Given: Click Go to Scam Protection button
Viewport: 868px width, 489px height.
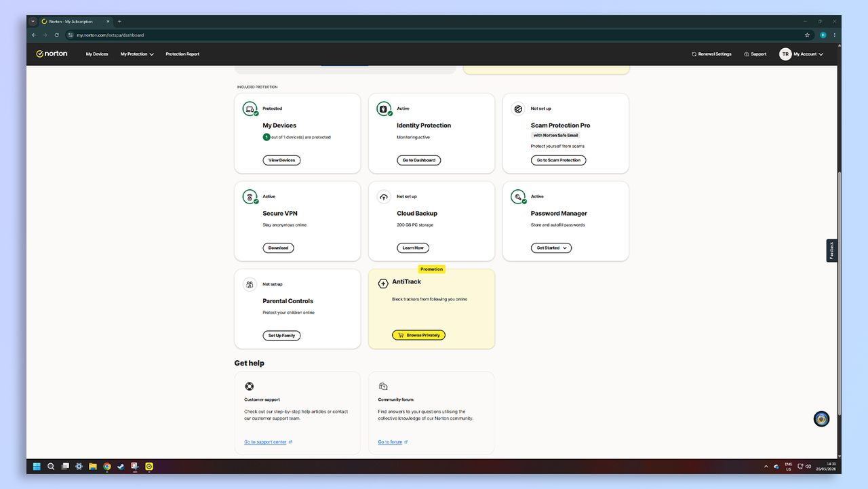Looking at the screenshot, I should [x=558, y=160].
